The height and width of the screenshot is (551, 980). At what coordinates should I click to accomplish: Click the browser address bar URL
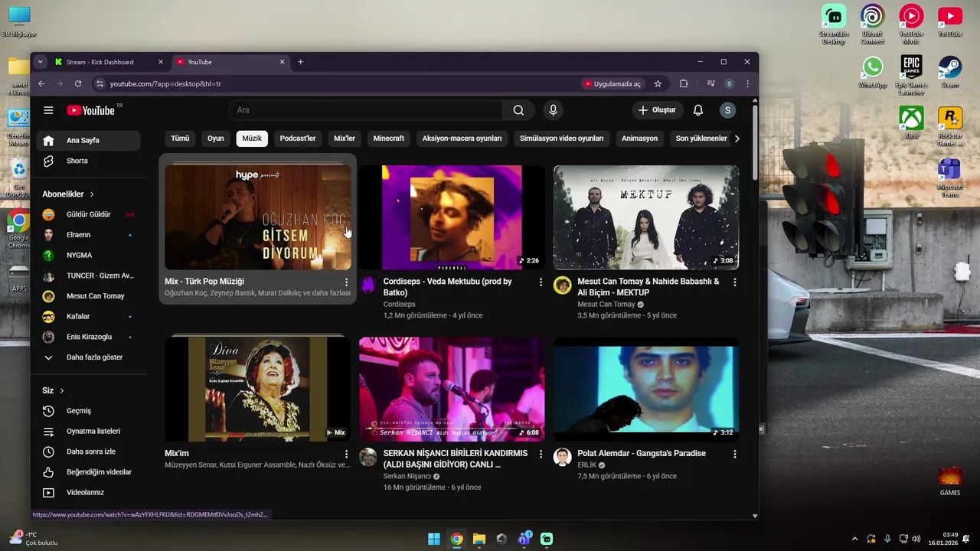tap(165, 83)
